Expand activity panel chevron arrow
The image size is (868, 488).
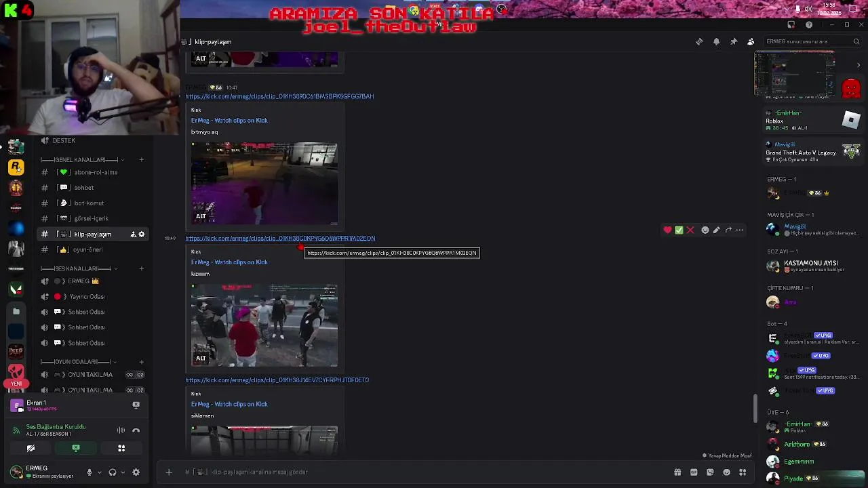pyautogui.click(x=859, y=66)
